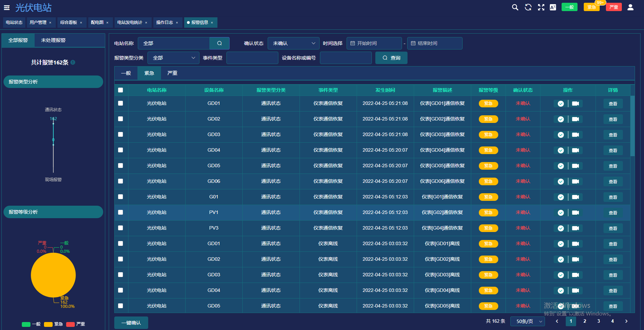This screenshot has width=644, height=330.
Task: Change the 50条/页 page size dropdown
Action: [528, 321]
